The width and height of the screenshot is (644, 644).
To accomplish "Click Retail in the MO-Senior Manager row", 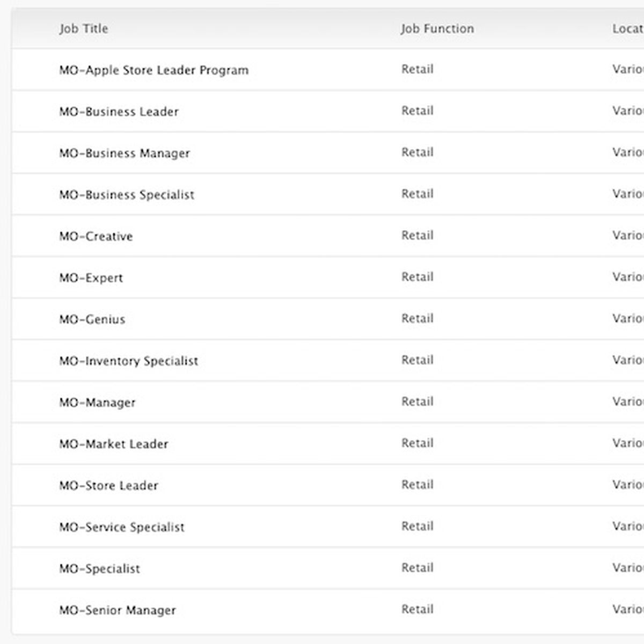I will [x=417, y=610].
